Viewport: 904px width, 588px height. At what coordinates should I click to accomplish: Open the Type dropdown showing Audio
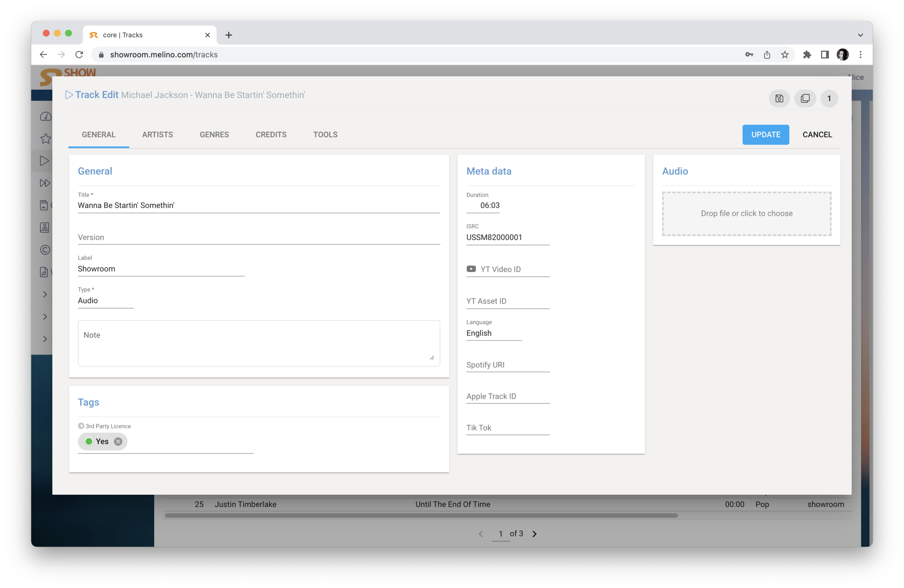pyautogui.click(x=105, y=301)
